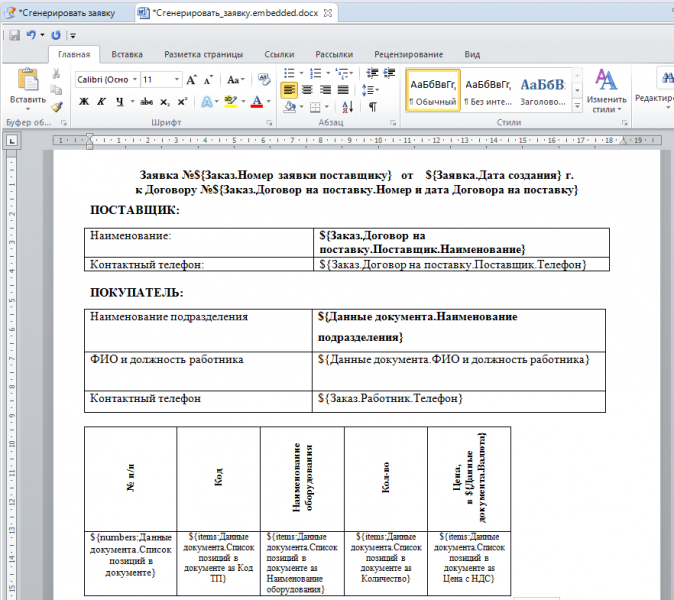Viewport: 674px width, 600px height.
Task: Create a multilevel list
Action: pyautogui.click(x=342, y=73)
